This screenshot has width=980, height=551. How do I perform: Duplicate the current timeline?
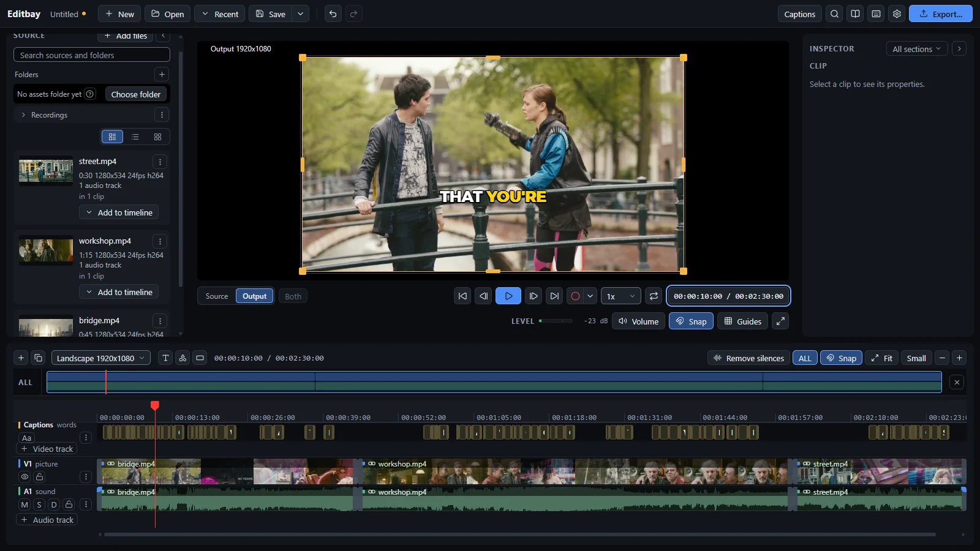[38, 358]
